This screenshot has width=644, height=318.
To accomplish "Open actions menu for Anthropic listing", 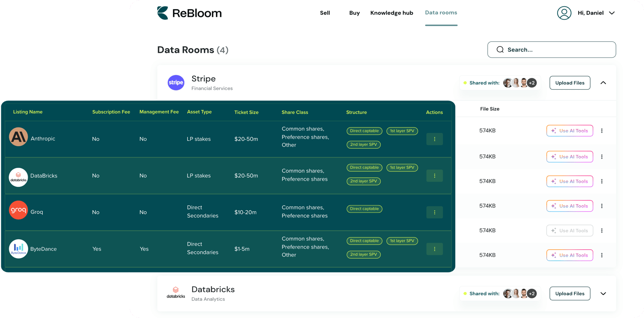I will click(x=434, y=139).
